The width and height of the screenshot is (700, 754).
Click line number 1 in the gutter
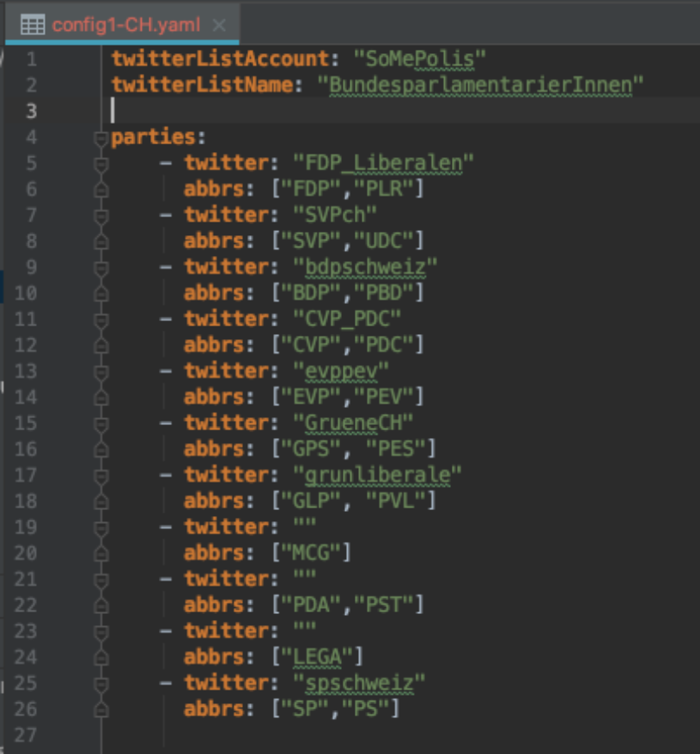(32, 59)
